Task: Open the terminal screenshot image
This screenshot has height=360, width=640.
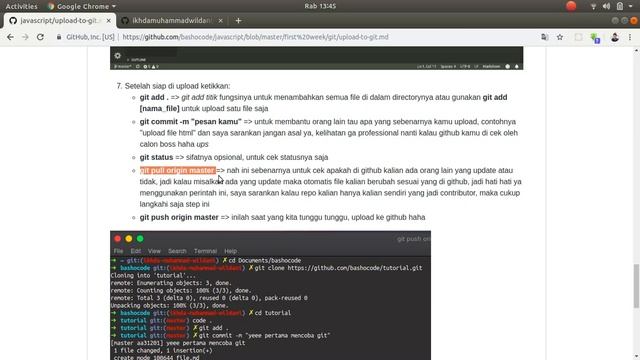Action: [x=270, y=296]
